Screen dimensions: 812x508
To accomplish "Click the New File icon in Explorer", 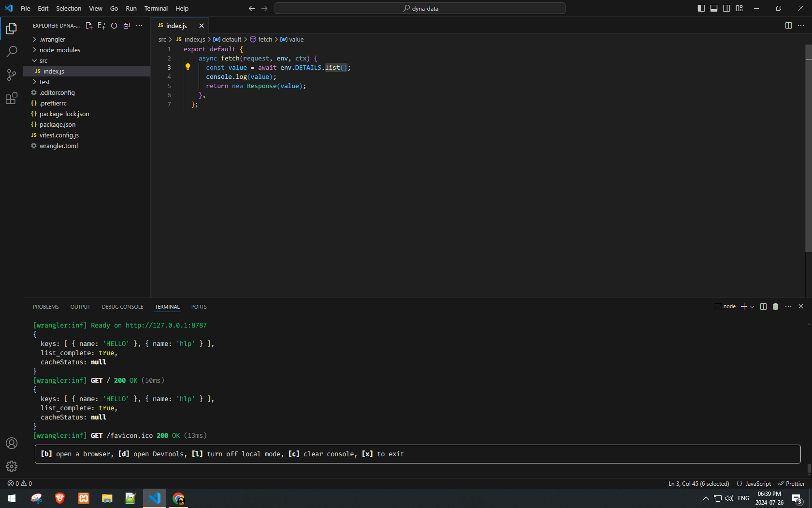I will click(89, 26).
